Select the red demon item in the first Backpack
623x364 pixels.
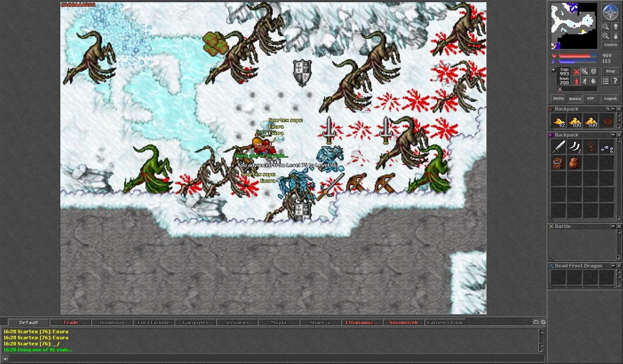pyautogui.click(x=607, y=121)
